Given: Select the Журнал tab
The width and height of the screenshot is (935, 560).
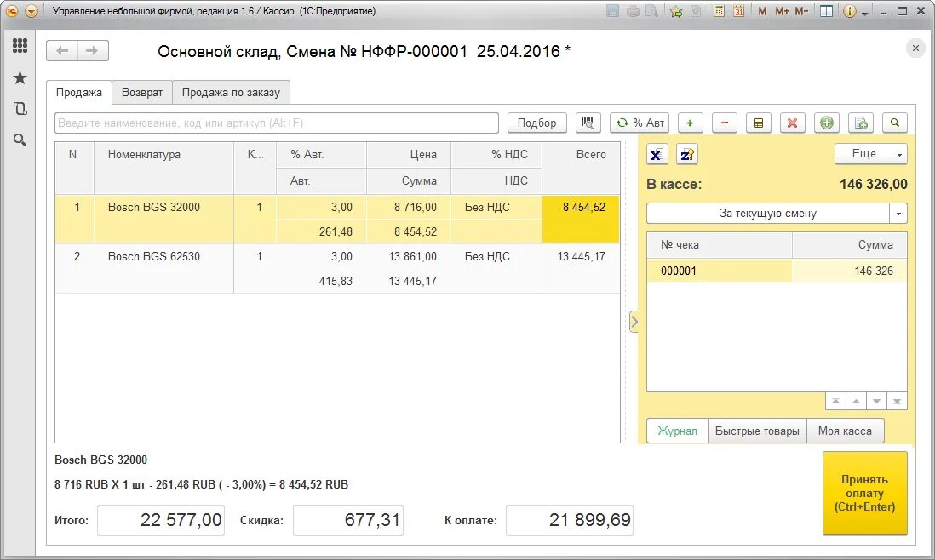Looking at the screenshot, I should point(677,431).
